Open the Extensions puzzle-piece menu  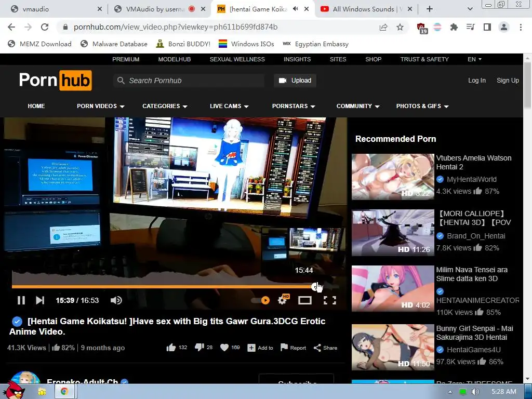click(x=454, y=27)
